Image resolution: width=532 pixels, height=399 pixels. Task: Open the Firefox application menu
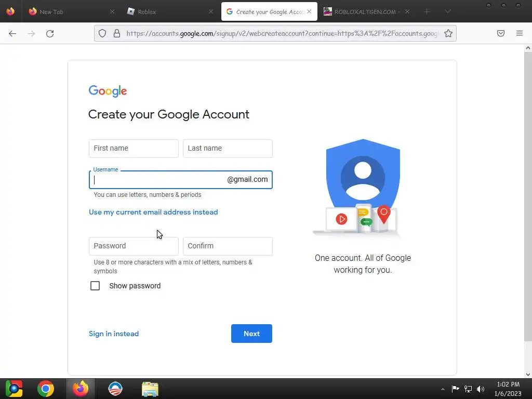pyautogui.click(x=520, y=33)
